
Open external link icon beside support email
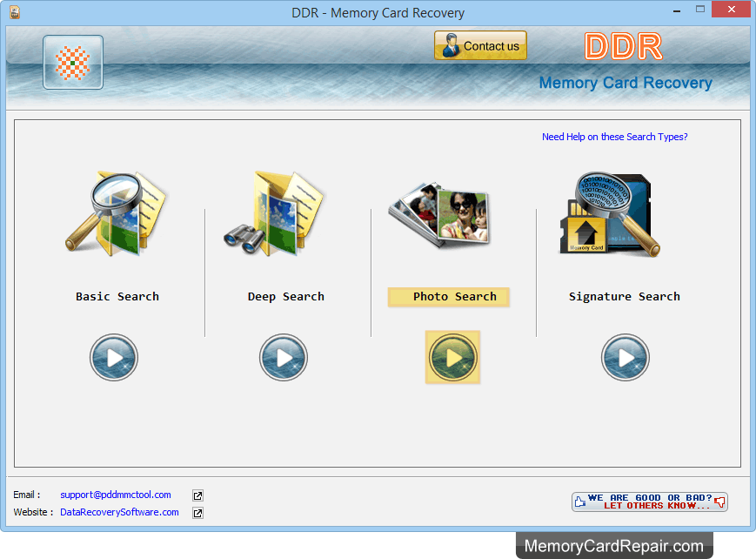point(197,495)
